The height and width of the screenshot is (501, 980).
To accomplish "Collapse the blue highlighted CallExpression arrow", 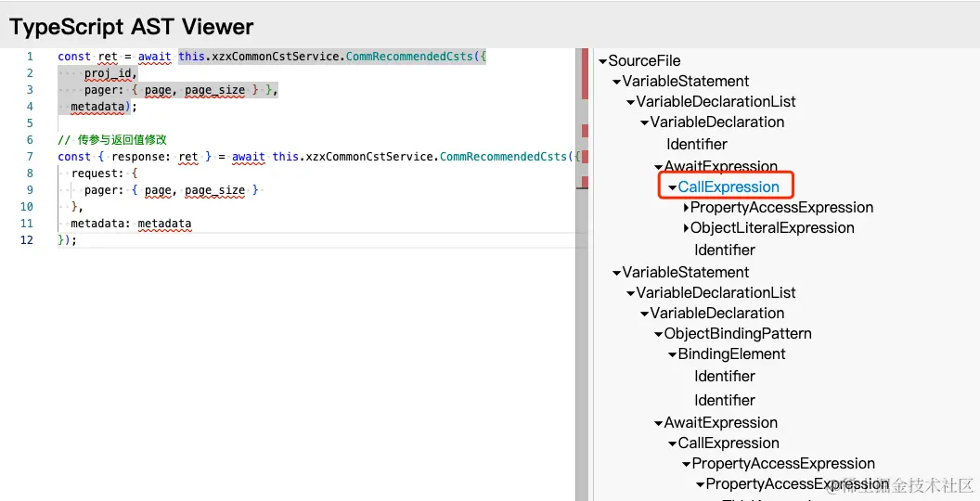I will coord(673,187).
